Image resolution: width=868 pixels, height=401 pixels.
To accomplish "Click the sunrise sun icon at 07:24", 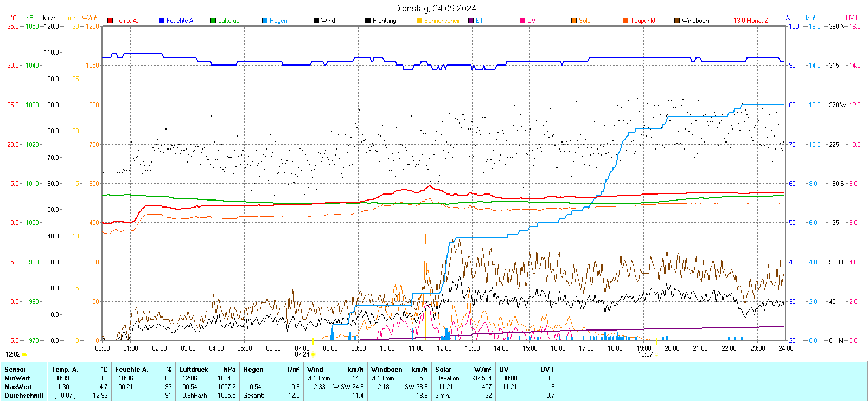I will (313, 354).
